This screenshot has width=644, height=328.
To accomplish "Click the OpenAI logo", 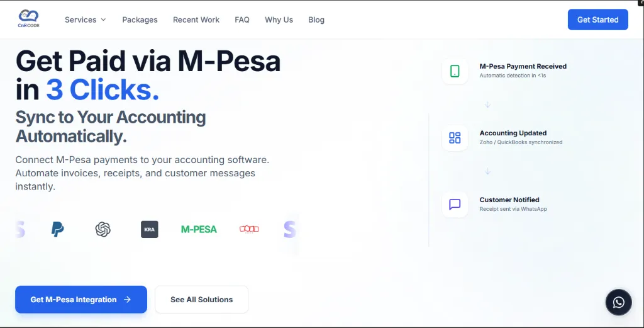I will [x=103, y=229].
